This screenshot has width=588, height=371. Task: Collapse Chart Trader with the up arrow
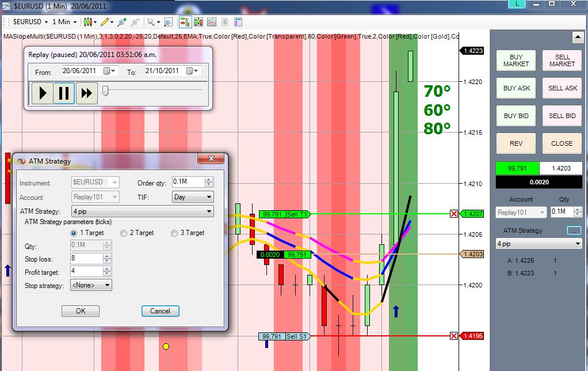pyautogui.click(x=578, y=37)
